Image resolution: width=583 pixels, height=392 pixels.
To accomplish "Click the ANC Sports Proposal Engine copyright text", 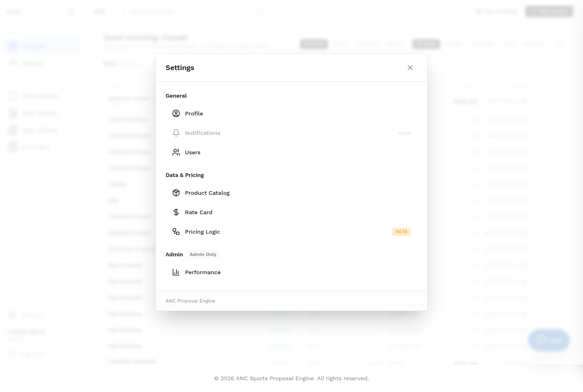I will coord(291,378).
